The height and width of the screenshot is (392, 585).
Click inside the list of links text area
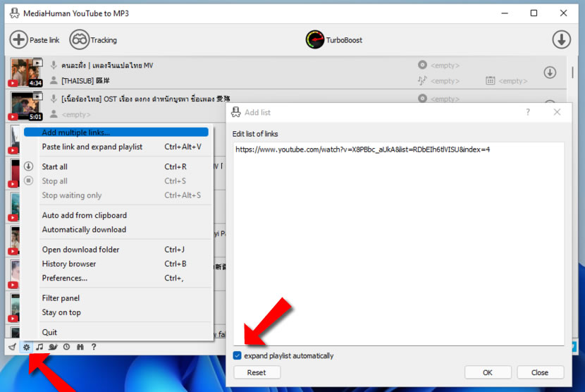tap(398, 243)
